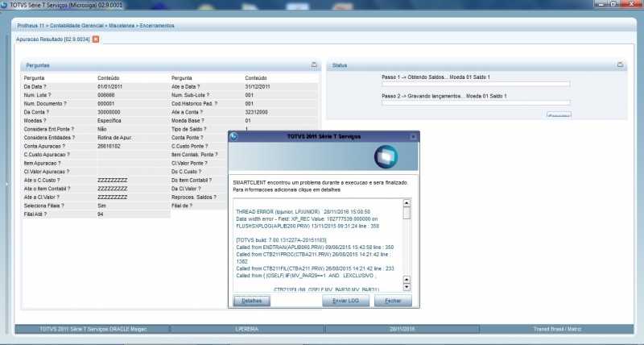This screenshot has height=345, width=644.
Task: Click the TOTVS application icon in the main window title bar
Action: tap(4, 5)
